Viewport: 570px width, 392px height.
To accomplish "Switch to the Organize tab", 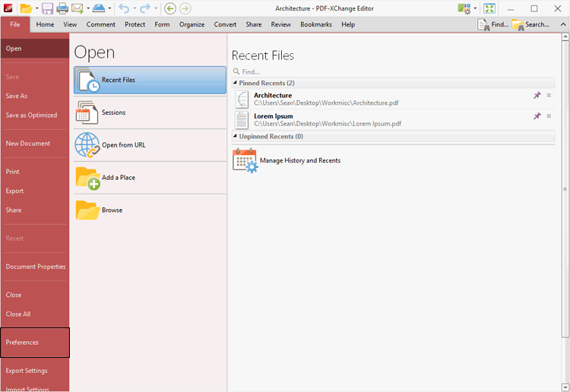I will tap(192, 24).
